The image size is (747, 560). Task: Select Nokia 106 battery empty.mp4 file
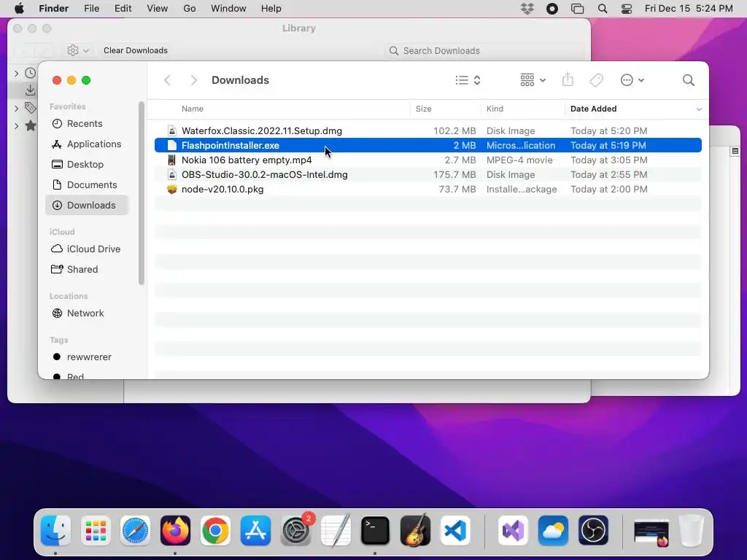click(427, 160)
